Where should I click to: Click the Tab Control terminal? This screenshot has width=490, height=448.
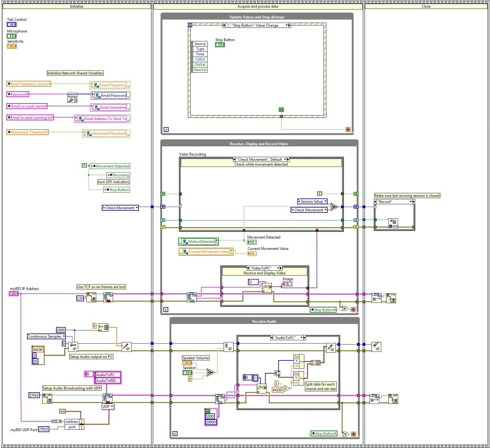[x=12, y=24]
